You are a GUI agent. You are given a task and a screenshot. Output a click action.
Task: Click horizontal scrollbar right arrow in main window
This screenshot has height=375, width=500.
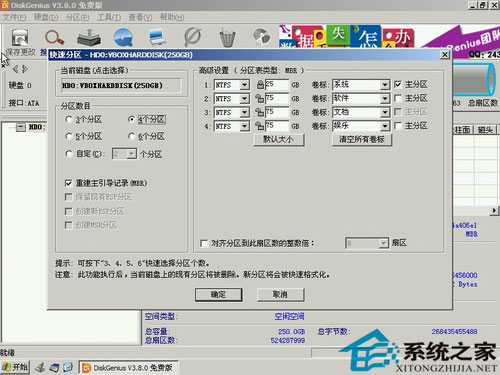(494, 211)
